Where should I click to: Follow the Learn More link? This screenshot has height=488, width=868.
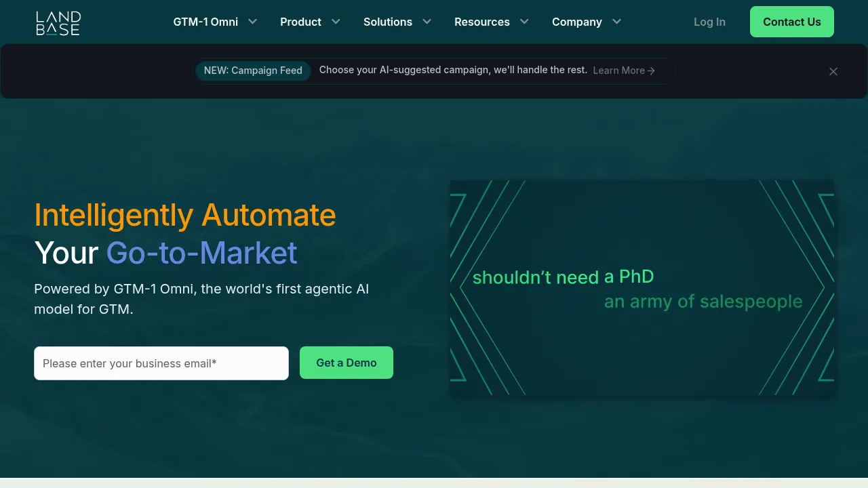624,70
